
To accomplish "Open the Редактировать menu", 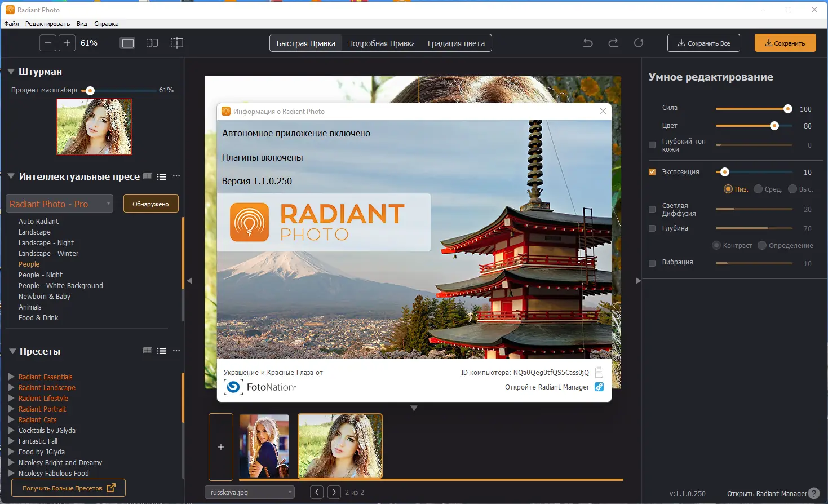I will [47, 24].
